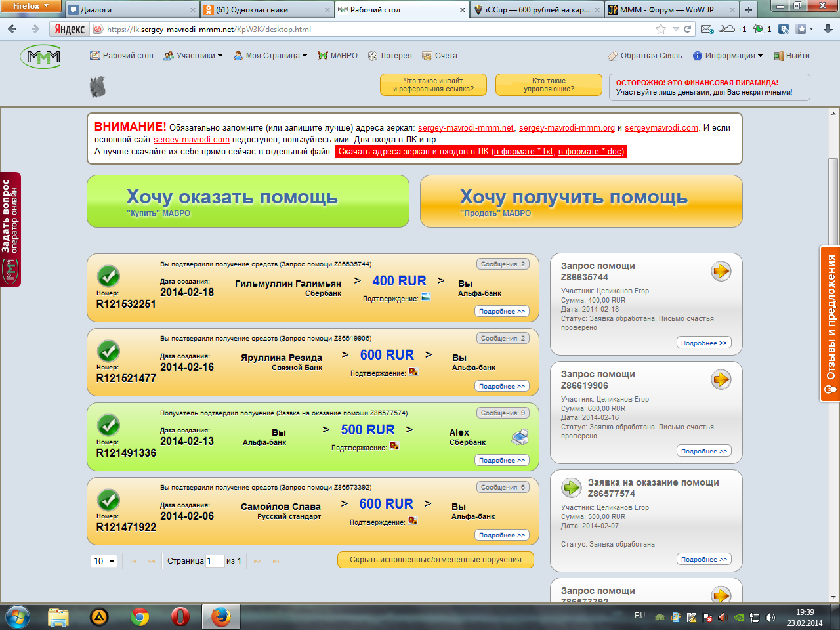
Task: Open mail envelope icon in Firefox toolbar
Action: tap(706, 29)
